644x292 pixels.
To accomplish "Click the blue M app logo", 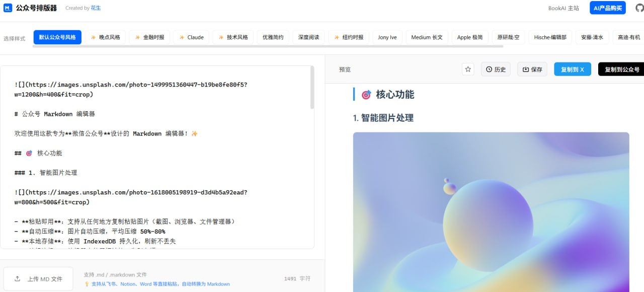I will (8, 8).
